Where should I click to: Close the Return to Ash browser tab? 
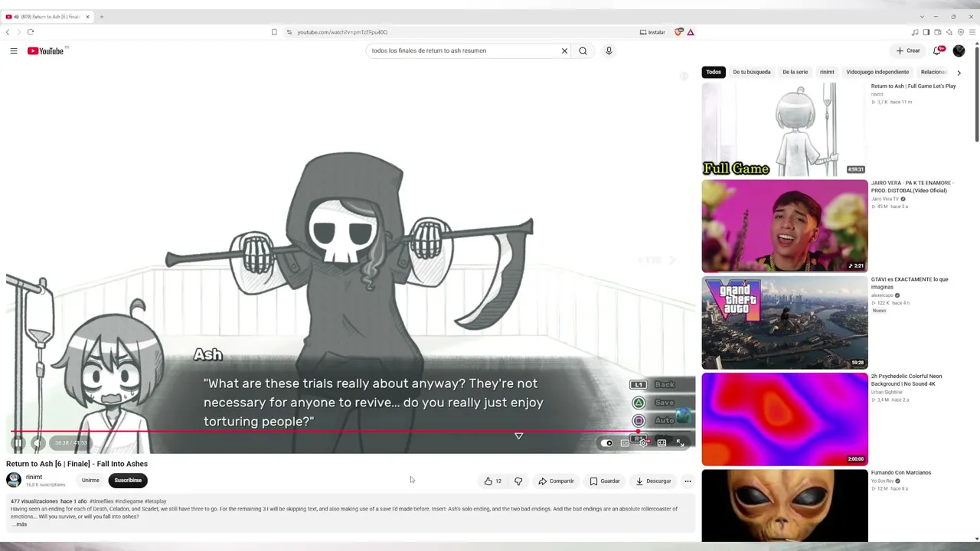(x=87, y=17)
